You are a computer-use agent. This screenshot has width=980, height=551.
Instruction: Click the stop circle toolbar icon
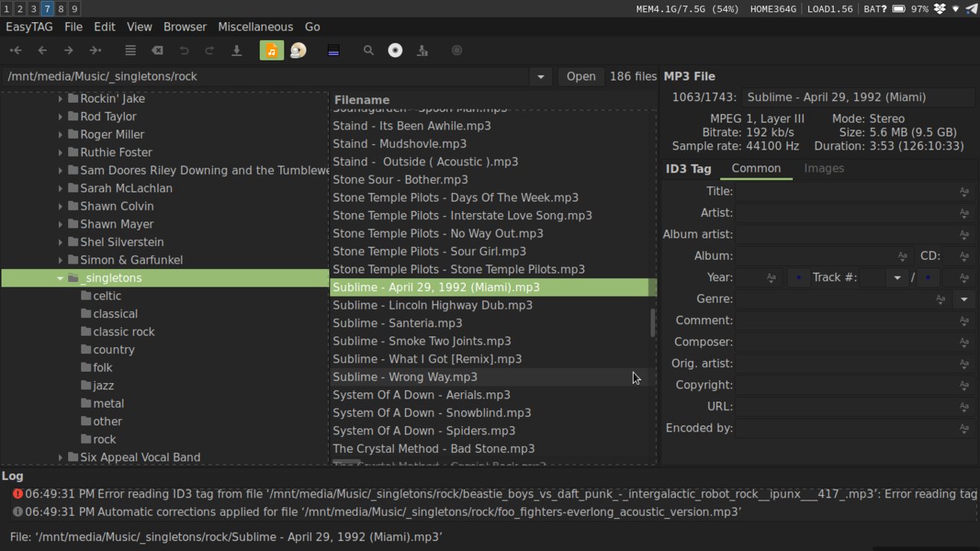point(457,51)
